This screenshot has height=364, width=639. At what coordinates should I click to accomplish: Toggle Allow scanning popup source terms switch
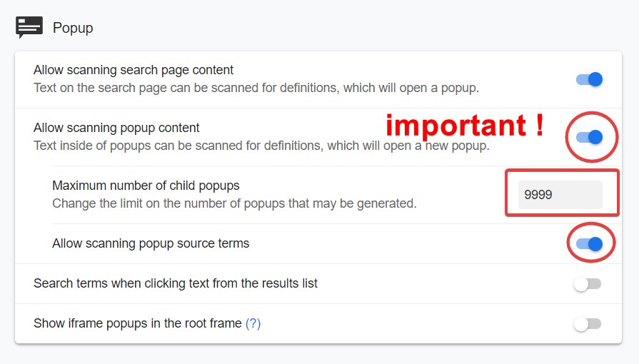[590, 244]
